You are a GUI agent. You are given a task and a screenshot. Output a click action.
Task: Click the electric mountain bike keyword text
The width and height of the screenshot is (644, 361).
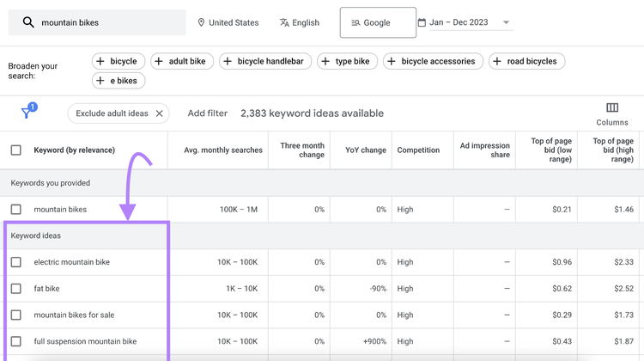click(71, 262)
